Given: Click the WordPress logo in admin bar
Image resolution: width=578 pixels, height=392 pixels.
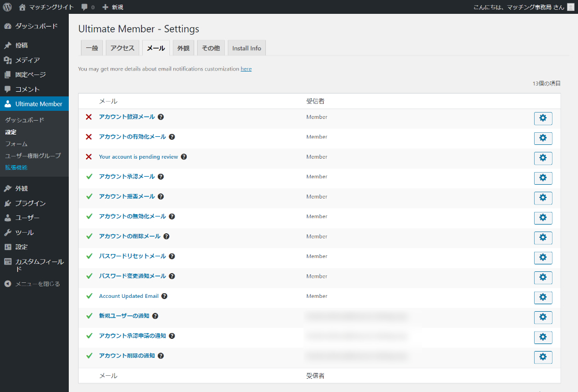Looking at the screenshot, I should [8, 7].
